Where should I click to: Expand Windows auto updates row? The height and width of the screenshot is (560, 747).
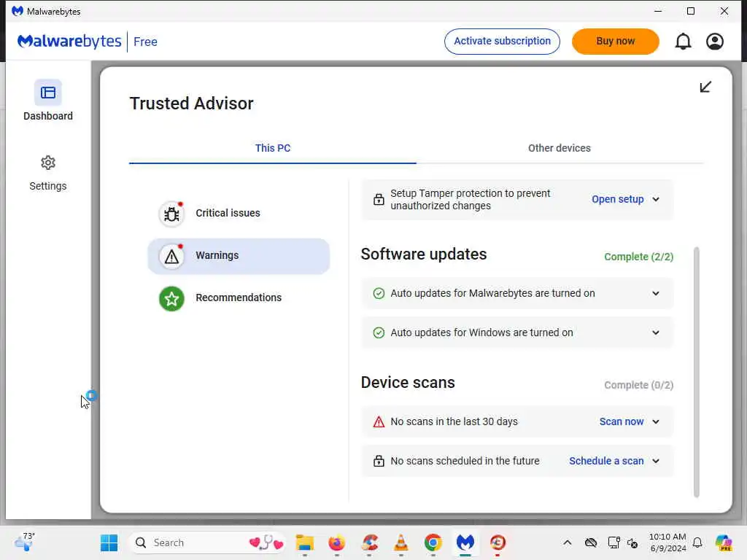[x=656, y=332]
